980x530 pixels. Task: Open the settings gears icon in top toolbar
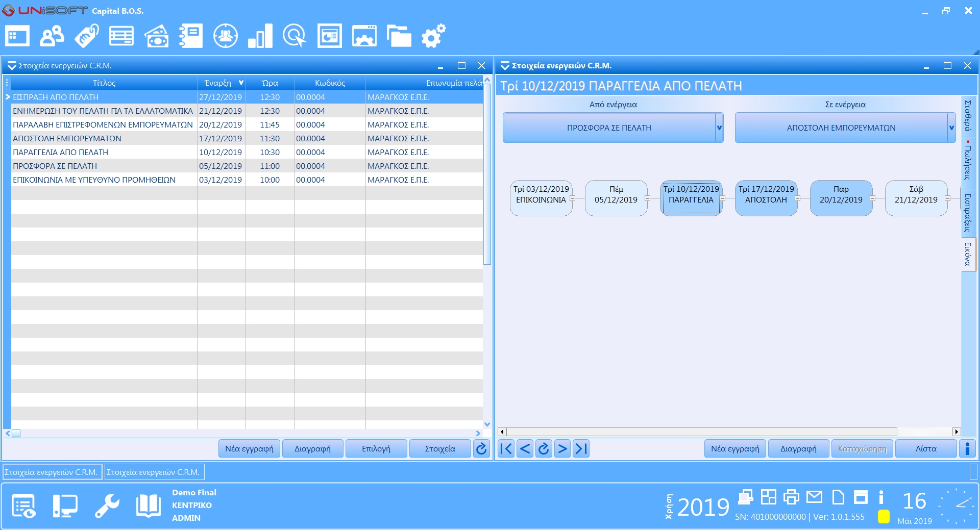(434, 36)
